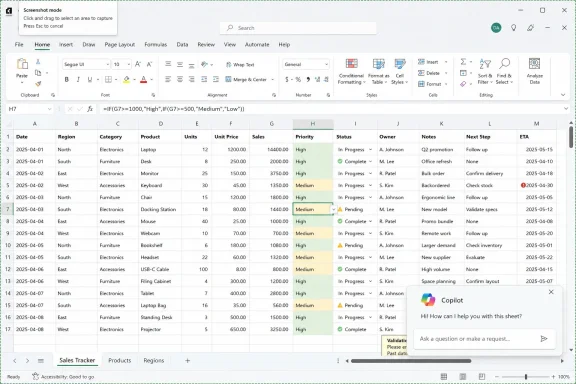Decrease font size with the smaller A icon
Image resolution: width=576 pixels, height=384 pixels.
[150, 64]
